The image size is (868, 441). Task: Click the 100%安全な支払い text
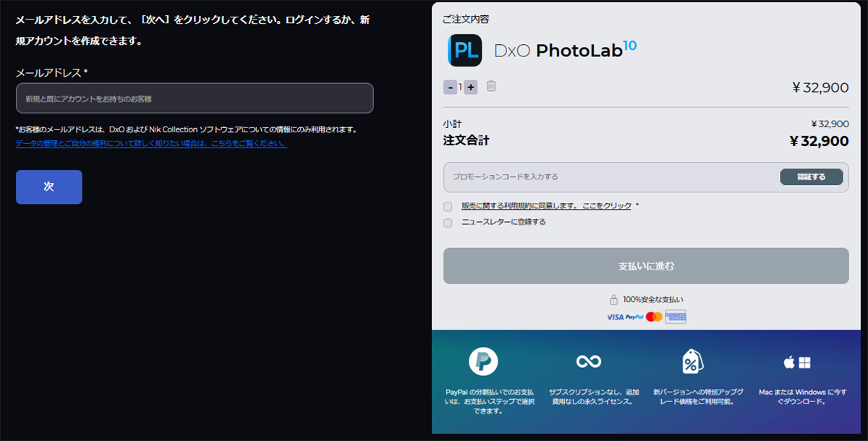pyautogui.click(x=653, y=299)
